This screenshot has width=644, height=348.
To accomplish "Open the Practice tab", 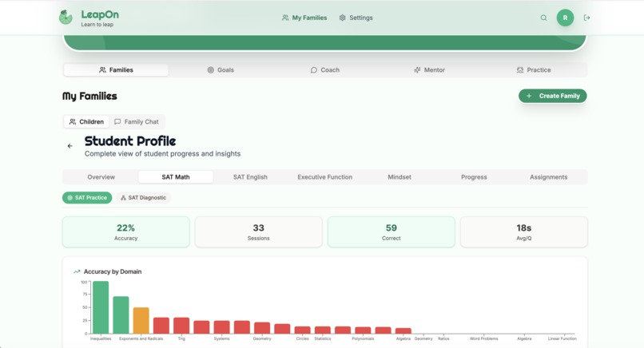I will click(534, 69).
